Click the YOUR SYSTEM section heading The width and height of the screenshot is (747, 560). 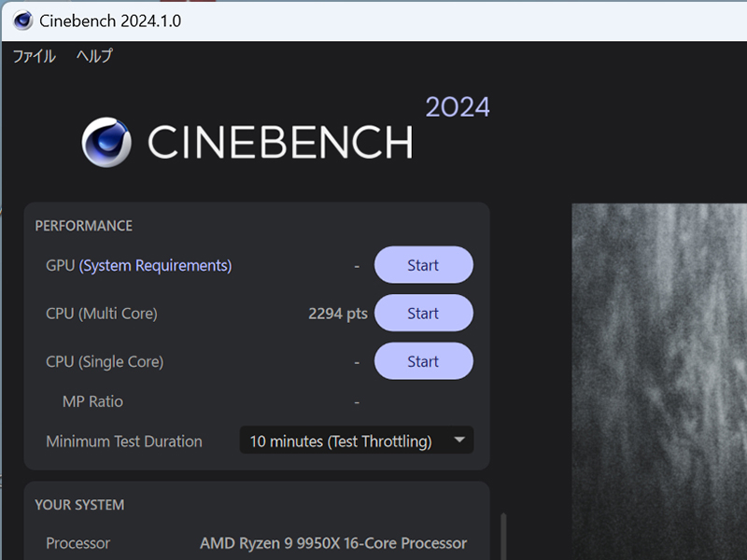click(x=79, y=505)
